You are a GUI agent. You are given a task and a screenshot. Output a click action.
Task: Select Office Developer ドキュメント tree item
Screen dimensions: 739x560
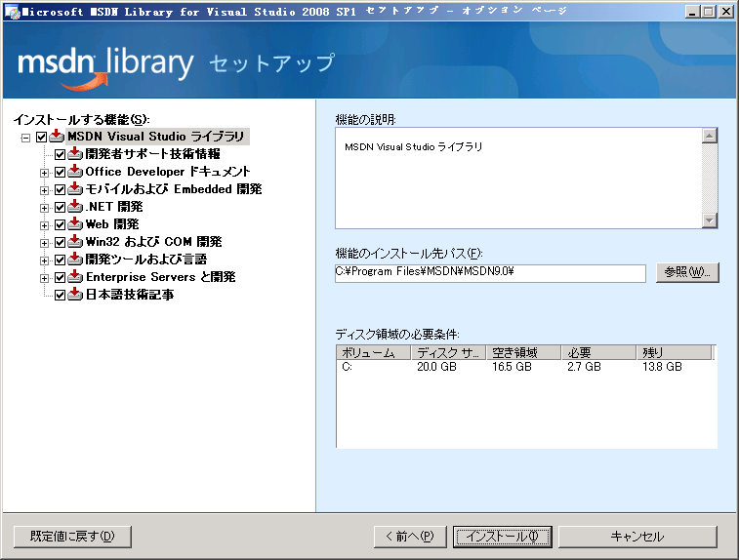click(x=168, y=172)
